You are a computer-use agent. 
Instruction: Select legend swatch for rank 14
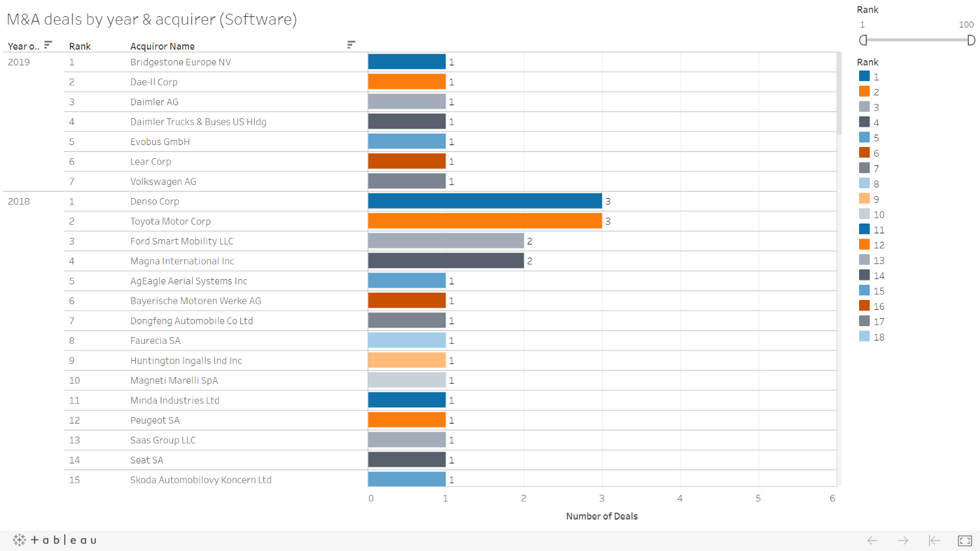[864, 275]
